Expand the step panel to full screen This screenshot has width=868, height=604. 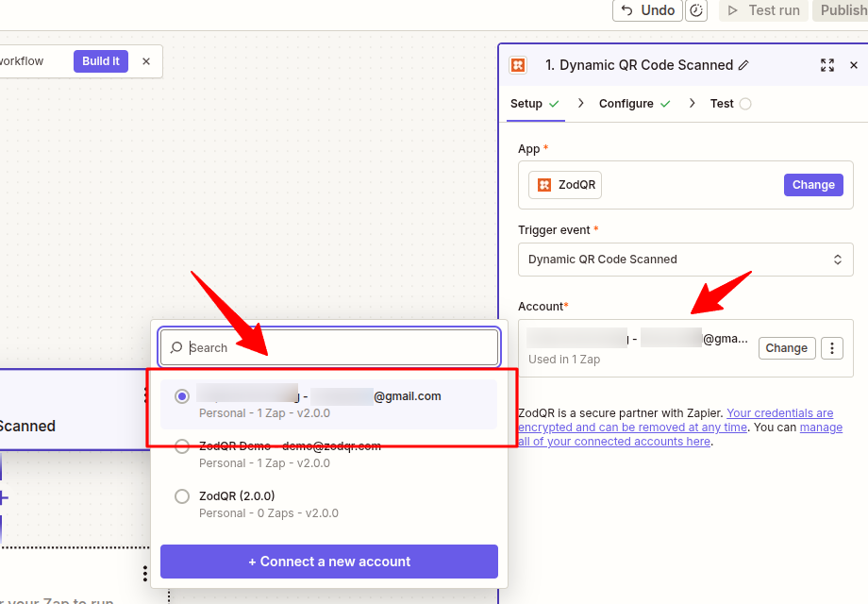[x=827, y=65]
